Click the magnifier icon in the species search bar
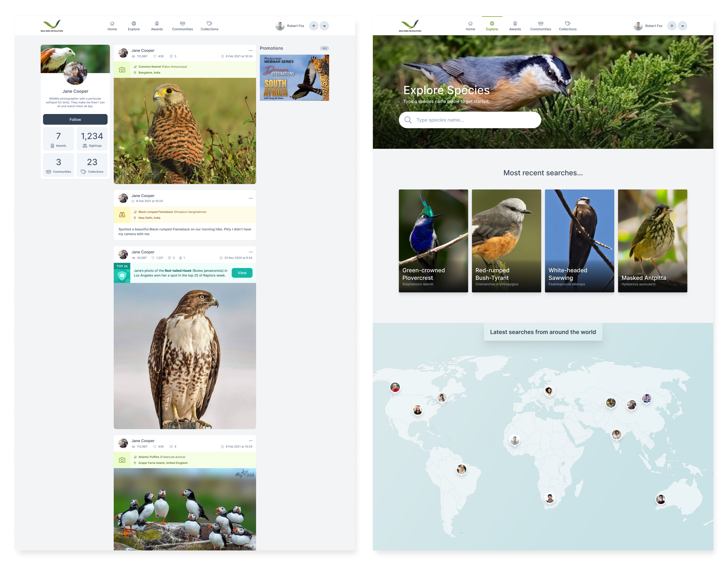 408,120
